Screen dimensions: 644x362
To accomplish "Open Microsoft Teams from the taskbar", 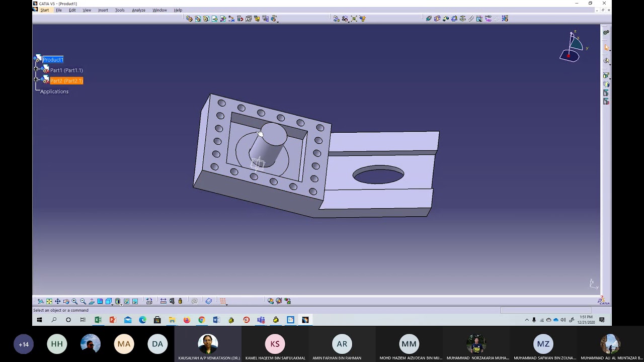I will (x=261, y=320).
